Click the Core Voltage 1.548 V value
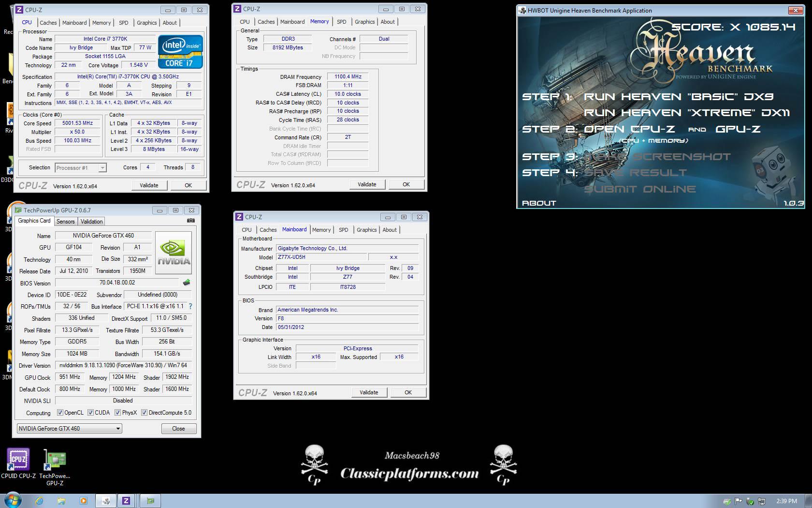The image size is (812, 508). click(139, 65)
